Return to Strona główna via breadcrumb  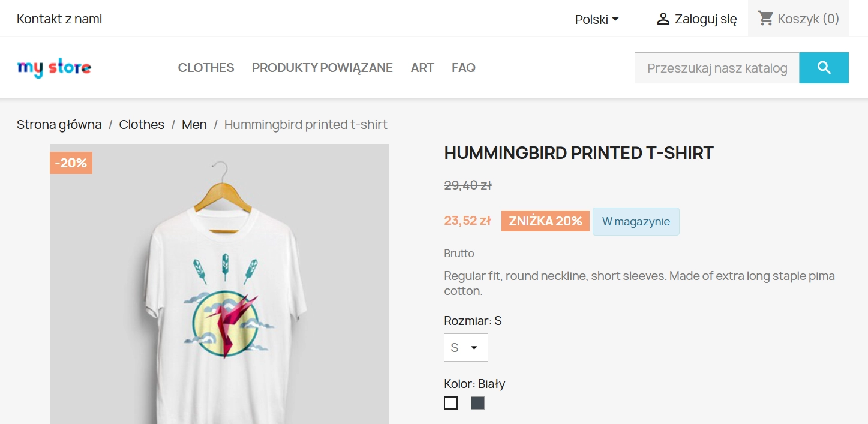coord(59,124)
